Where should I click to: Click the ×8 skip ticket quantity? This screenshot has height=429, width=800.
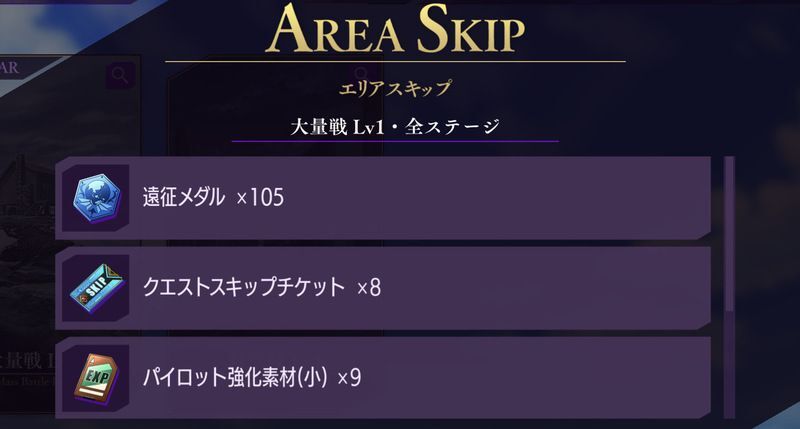(x=369, y=288)
